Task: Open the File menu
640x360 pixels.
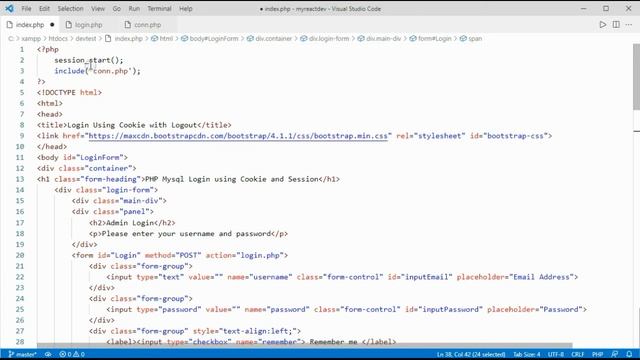Action: point(26,9)
